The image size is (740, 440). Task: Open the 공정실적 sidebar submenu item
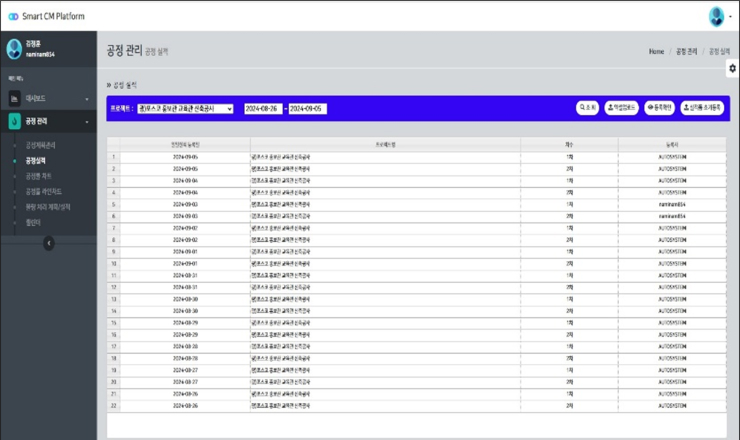pos(35,160)
